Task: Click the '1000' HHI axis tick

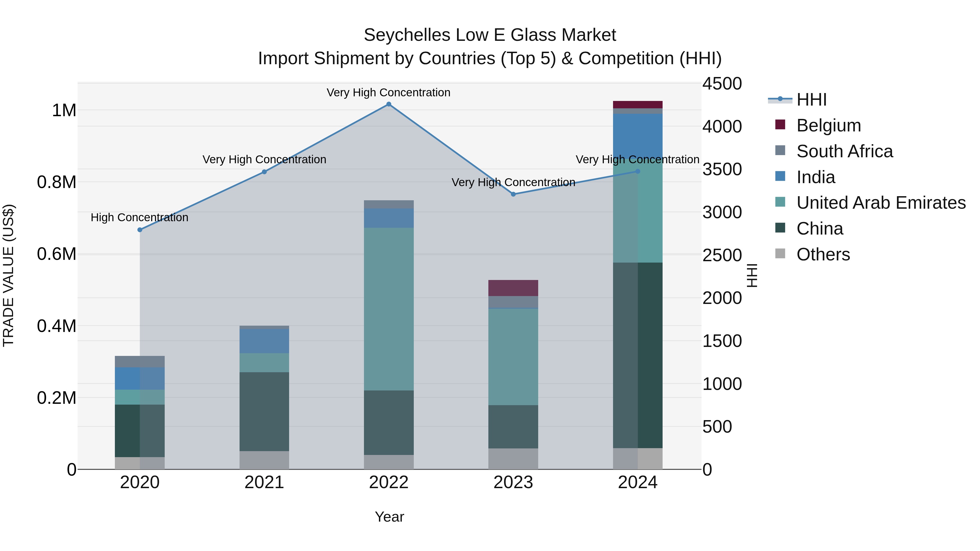Action: pyautogui.click(x=722, y=384)
